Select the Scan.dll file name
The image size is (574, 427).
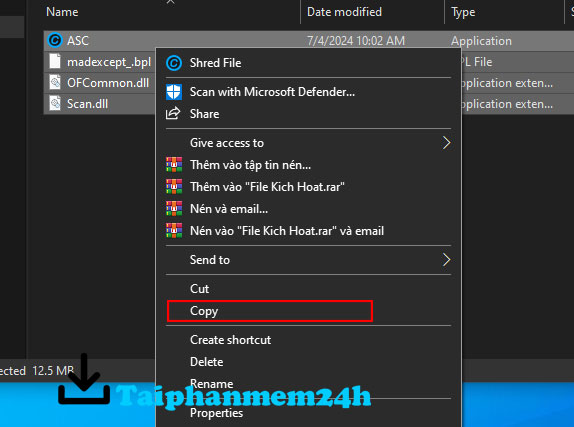pos(87,104)
